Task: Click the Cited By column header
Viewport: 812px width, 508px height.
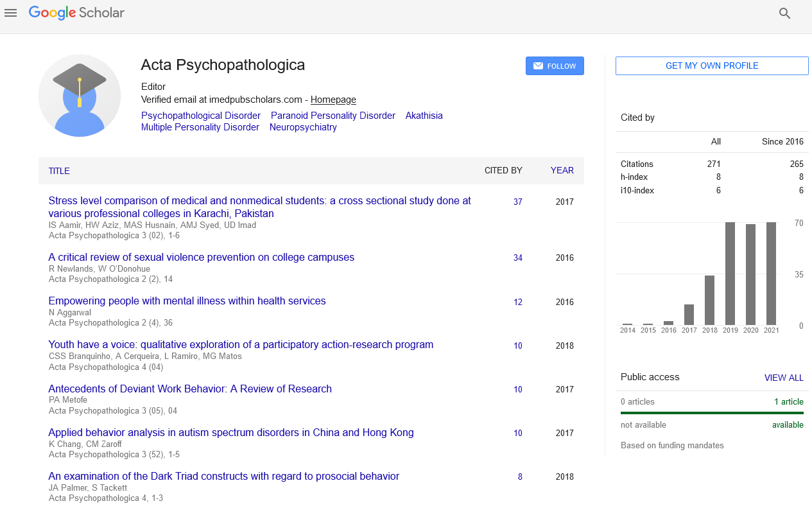Action: (503, 171)
